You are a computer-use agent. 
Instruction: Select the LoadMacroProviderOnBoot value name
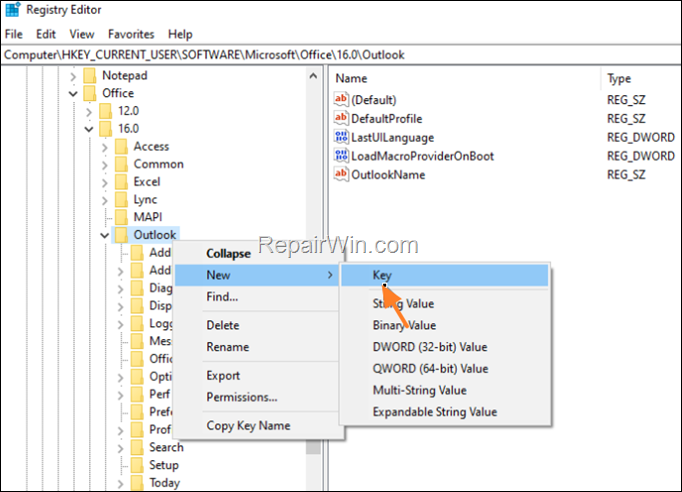[422, 156]
